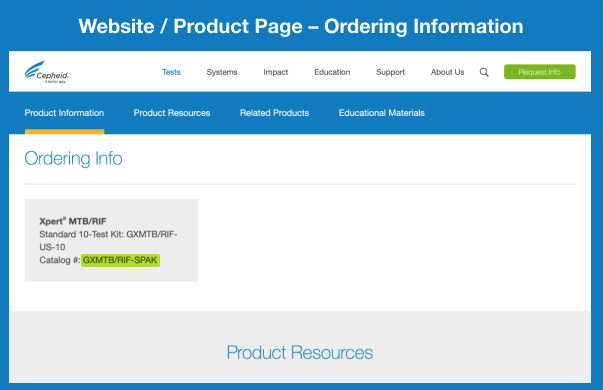
Task: Click the Website / Product Page title
Action: point(301,26)
